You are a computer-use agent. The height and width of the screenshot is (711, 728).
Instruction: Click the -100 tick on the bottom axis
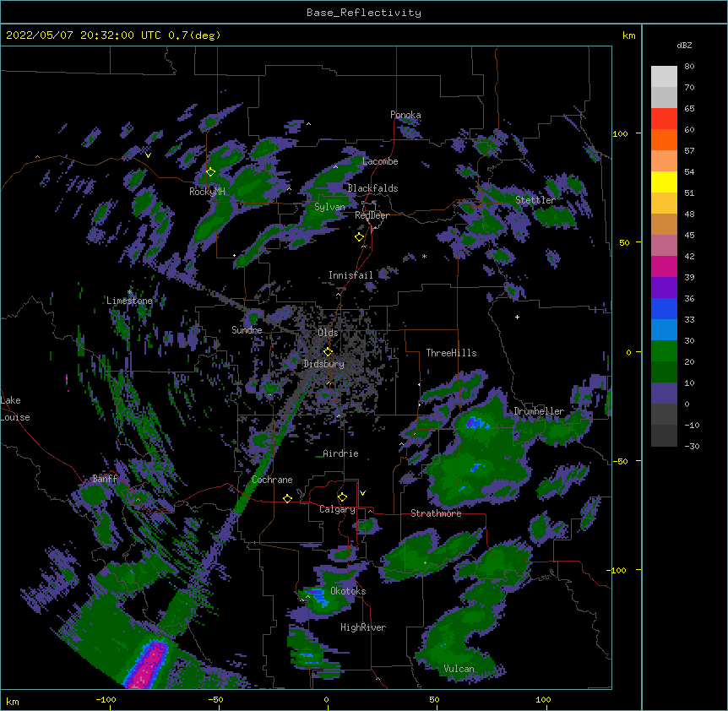(x=106, y=699)
